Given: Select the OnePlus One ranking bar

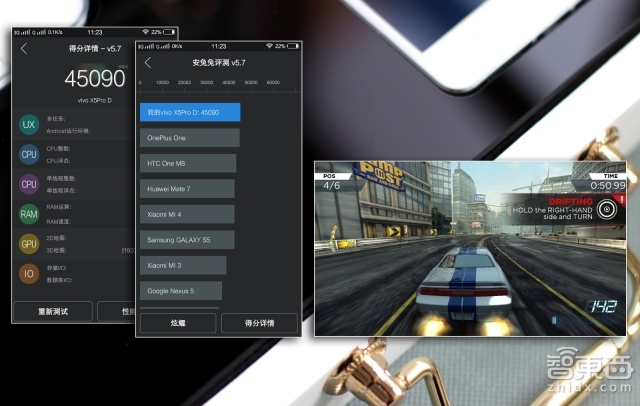Looking at the screenshot, I should click(190, 137).
